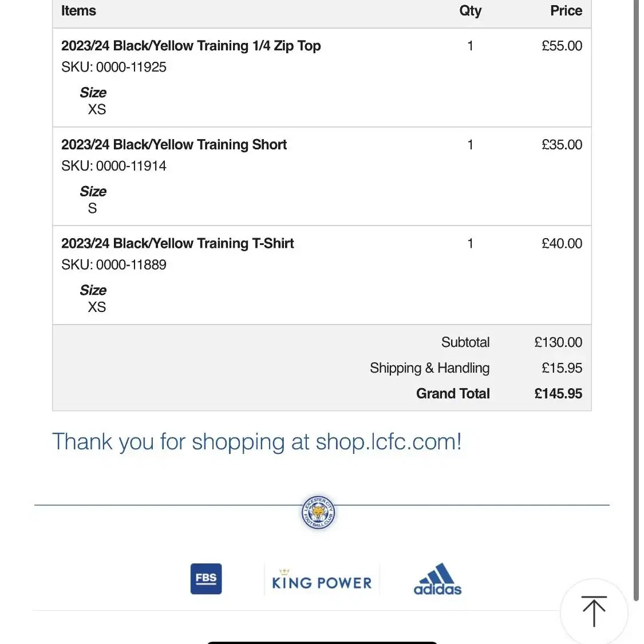Screen dimensions: 644x644
Task: Click the Leicester City club crest logo
Action: [x=318, y=512]
